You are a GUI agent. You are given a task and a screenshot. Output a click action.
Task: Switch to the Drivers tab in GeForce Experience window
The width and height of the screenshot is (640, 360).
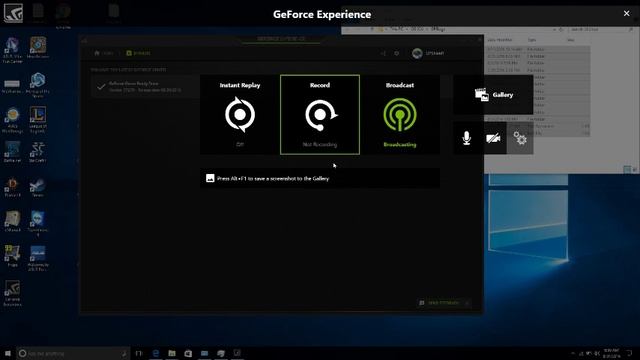138,53
